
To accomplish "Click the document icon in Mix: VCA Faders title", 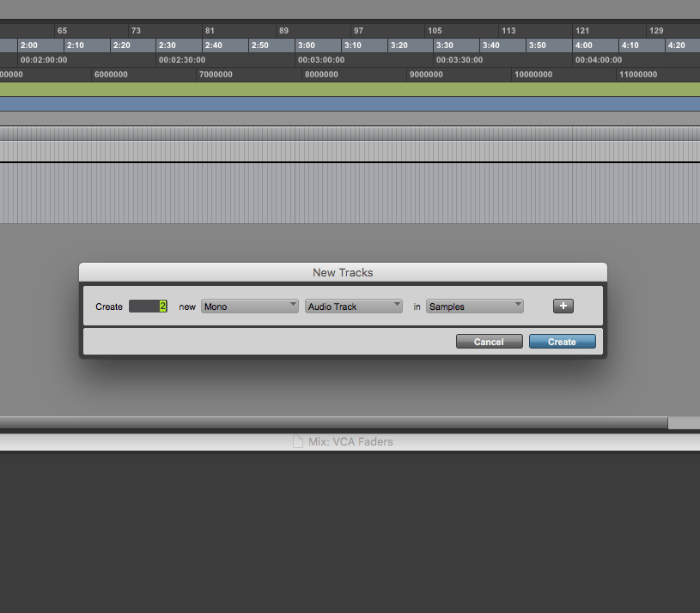I will pyautogui.click(x=298, y=441).
